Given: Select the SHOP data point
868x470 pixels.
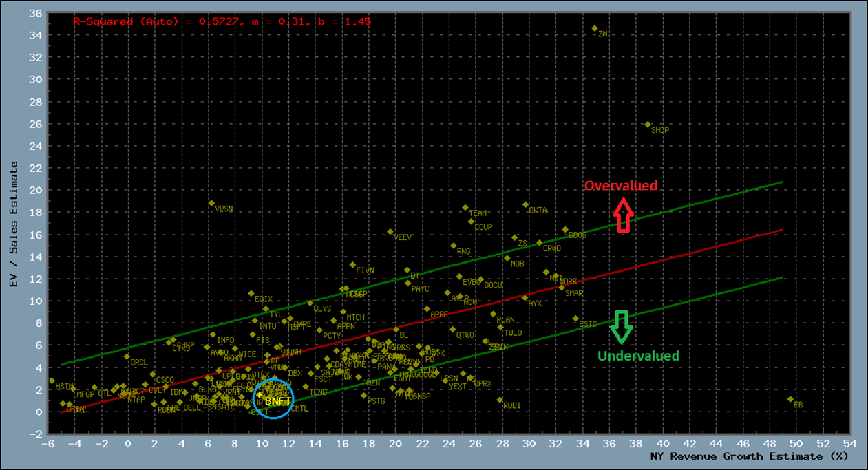Looking at the screenshot, I should coord(648,125).
